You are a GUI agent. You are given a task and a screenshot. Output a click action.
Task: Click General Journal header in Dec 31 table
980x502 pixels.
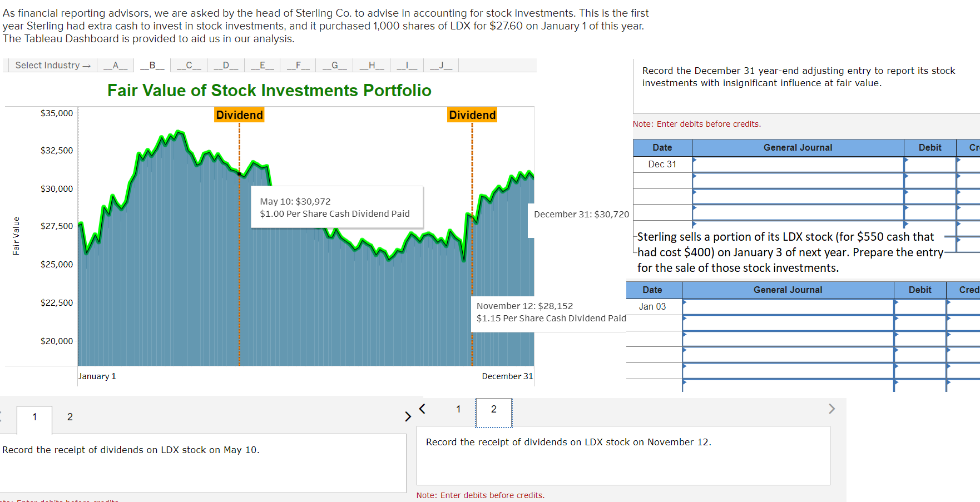(798, 148)
